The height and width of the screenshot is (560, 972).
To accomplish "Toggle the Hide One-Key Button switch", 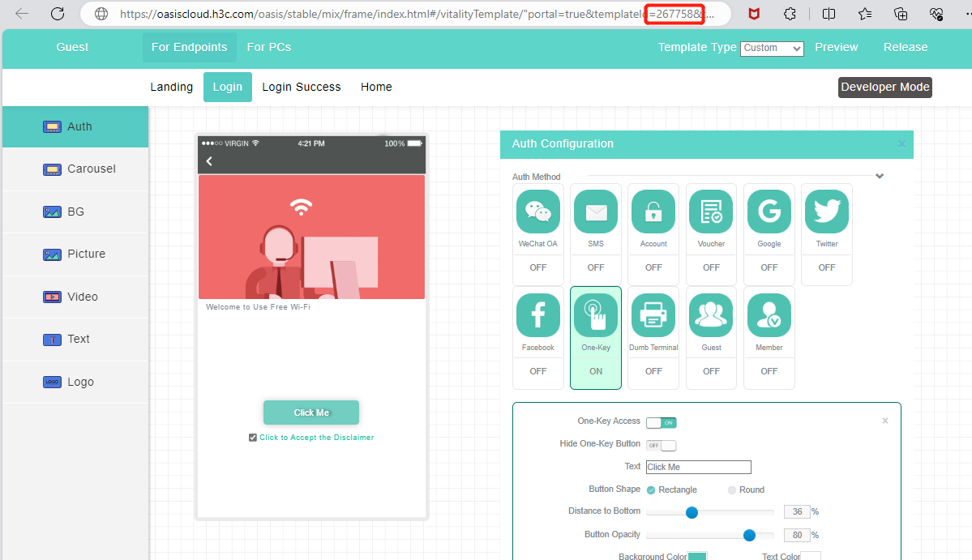I will pos(661,446).
